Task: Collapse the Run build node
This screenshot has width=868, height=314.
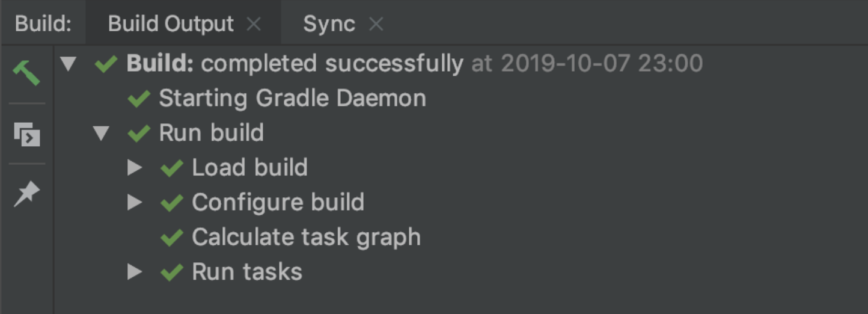Action: (x=102, y=133)
